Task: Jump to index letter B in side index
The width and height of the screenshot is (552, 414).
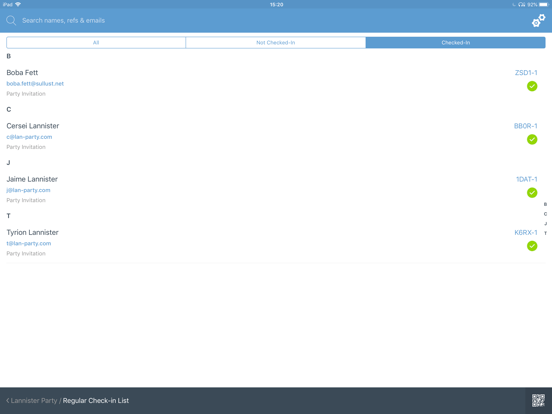Action: pos(545,204)
